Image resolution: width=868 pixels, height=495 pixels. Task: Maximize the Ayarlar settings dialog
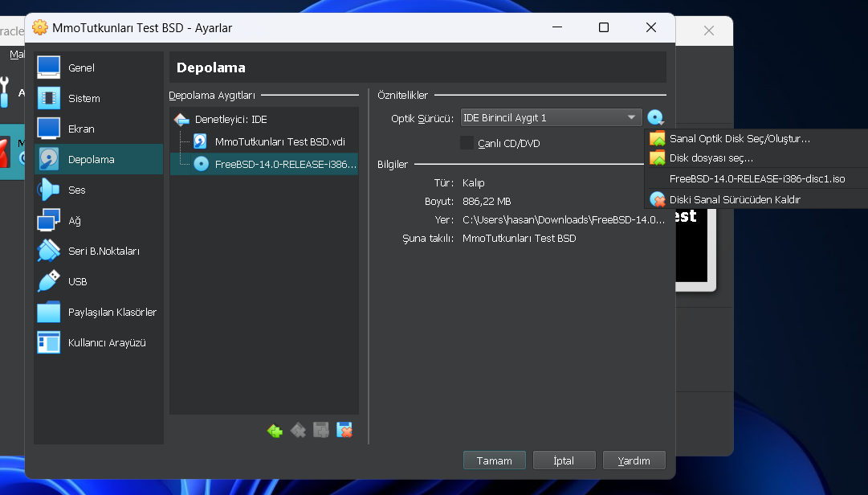pos(604,27)
